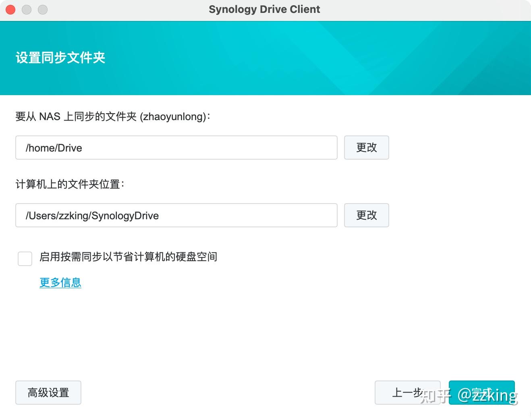Viewport: 531px width, 420px height.
Task: Click the Synology Drive Client title bar
Action: [x=264, y=9]
